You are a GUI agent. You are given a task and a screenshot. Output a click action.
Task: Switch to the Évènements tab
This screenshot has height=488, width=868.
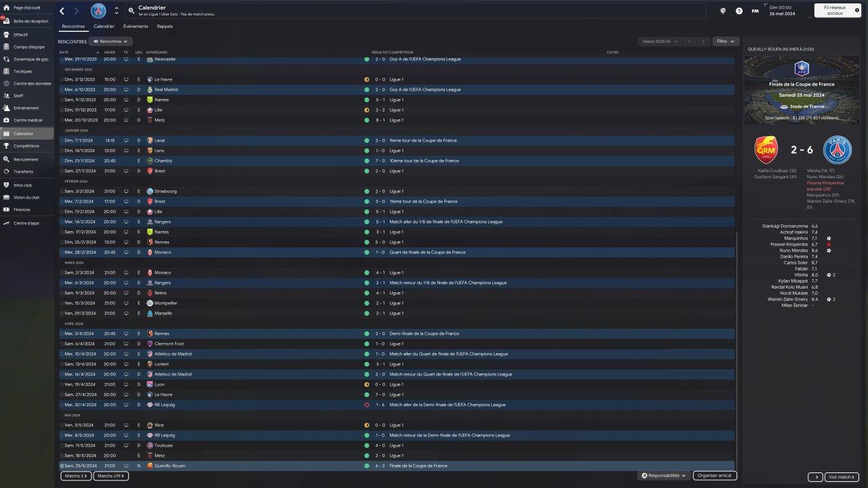(136, 26)
